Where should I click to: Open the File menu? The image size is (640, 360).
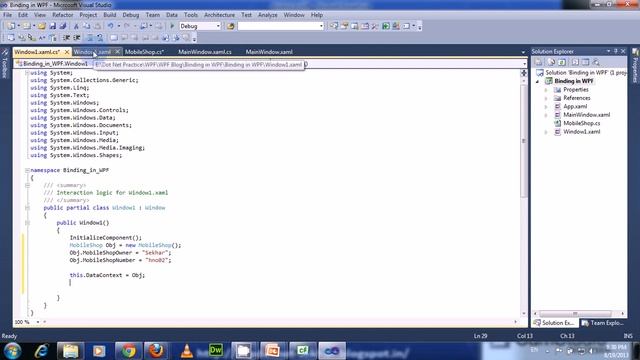7,15
